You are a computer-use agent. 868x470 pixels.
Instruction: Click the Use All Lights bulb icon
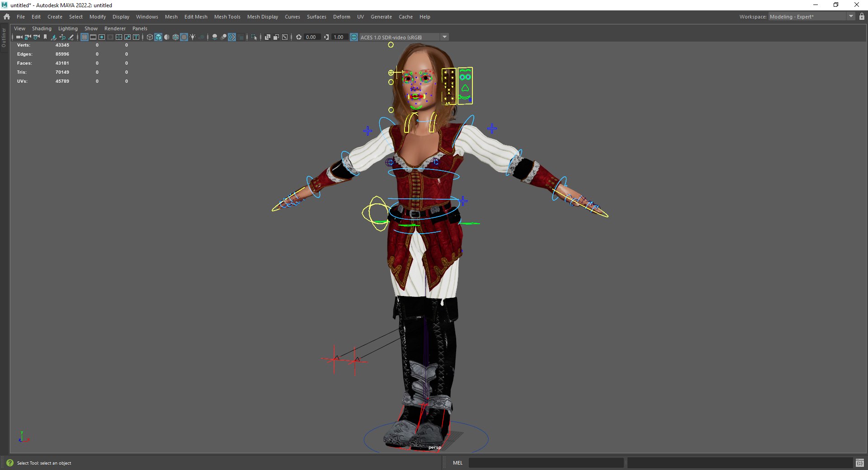tap(193, 37)
